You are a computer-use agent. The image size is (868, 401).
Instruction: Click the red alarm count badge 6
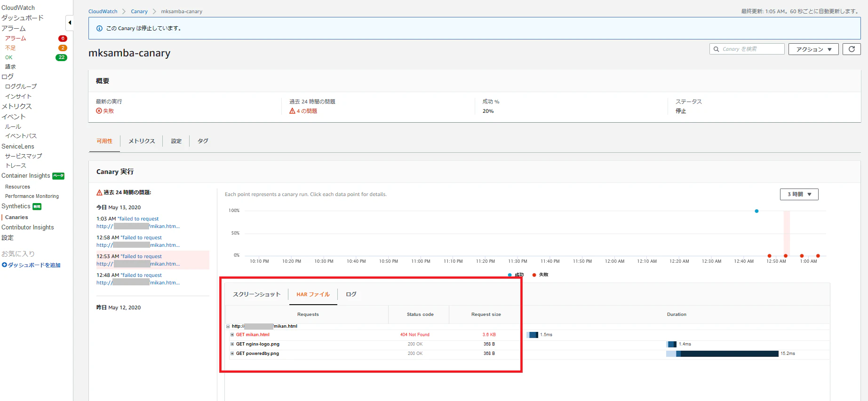point(63,39)
